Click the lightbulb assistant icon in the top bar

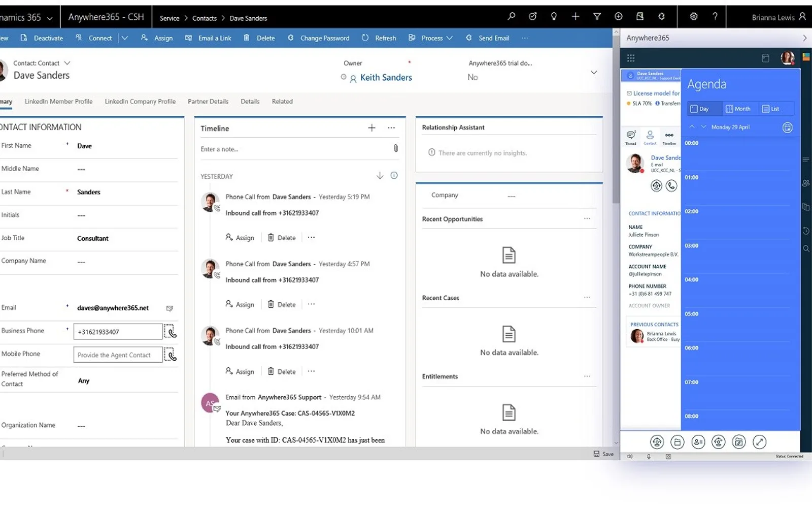tap(554, 17)
